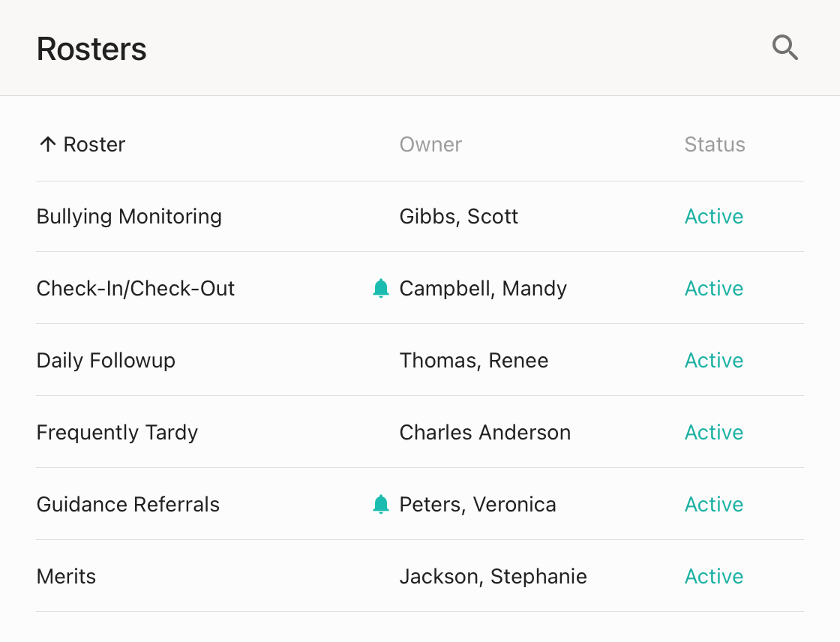The image size is (840, 642).
Task: Click Active status for Merits
Action: [713, 577]
